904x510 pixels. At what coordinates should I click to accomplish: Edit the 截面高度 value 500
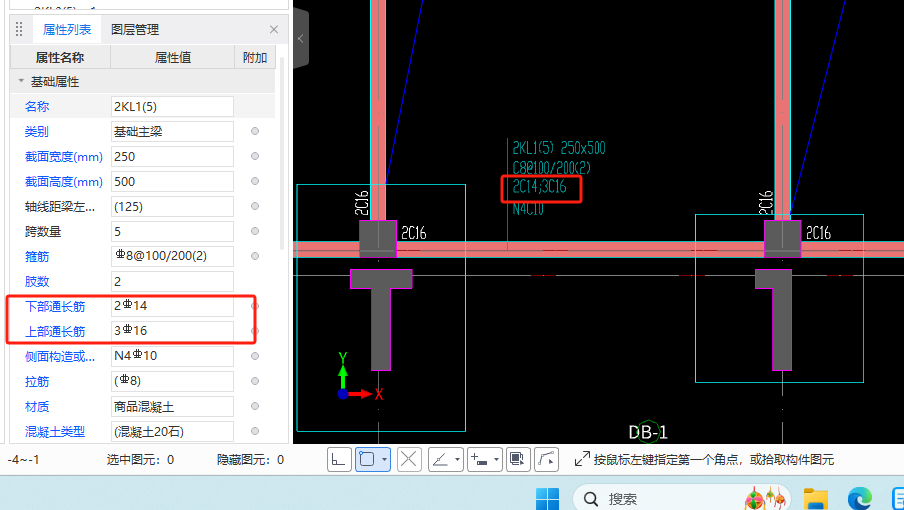tap(172, 182)
